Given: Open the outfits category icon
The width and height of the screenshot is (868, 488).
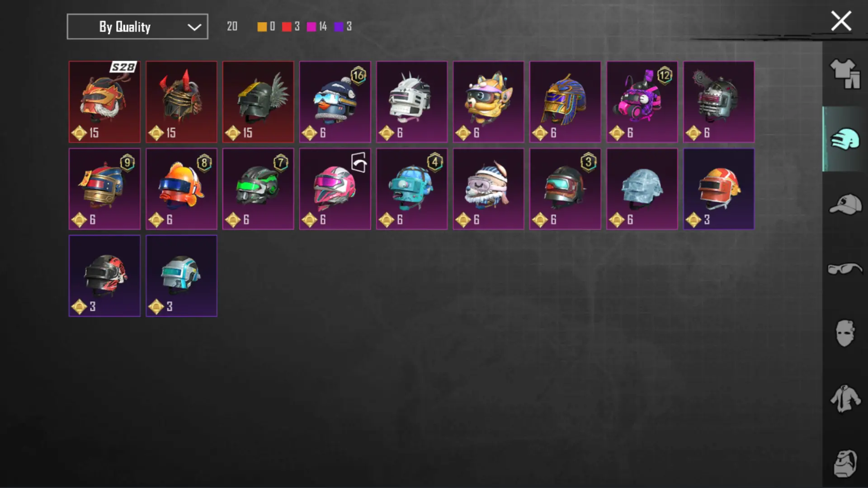Looking at the screenshot, I should coord(845,74).
